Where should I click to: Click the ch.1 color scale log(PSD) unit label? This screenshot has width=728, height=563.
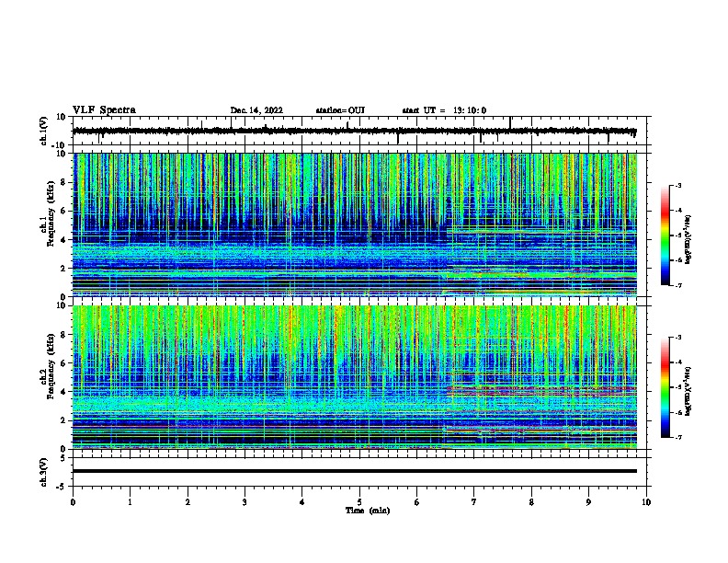click(688, 240)
